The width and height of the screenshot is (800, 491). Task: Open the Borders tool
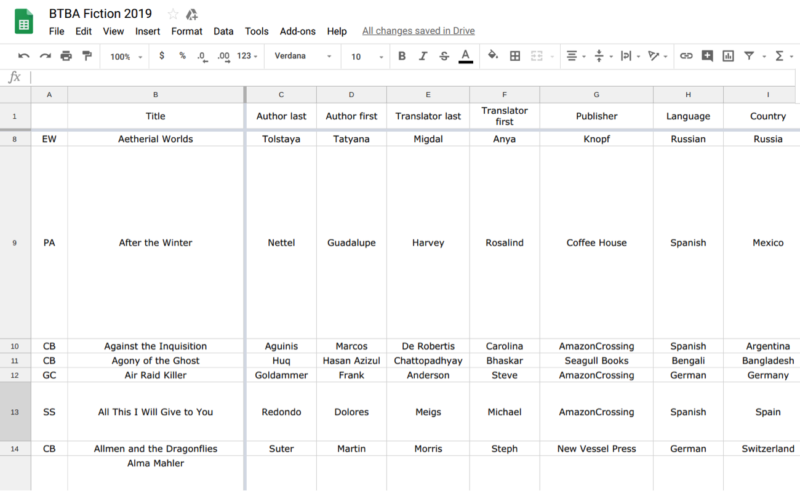515,56
